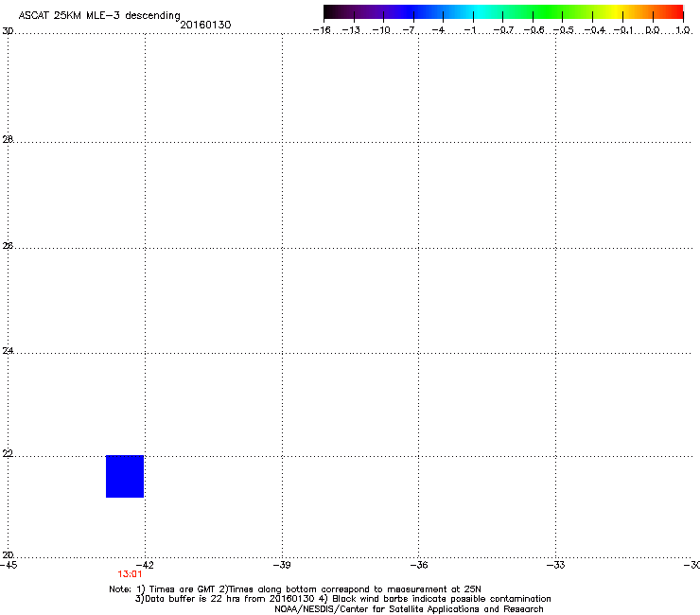The width and height of the screenshot is (700, 615).
Task: Click the -4 colorbar label
Action: 439,30
